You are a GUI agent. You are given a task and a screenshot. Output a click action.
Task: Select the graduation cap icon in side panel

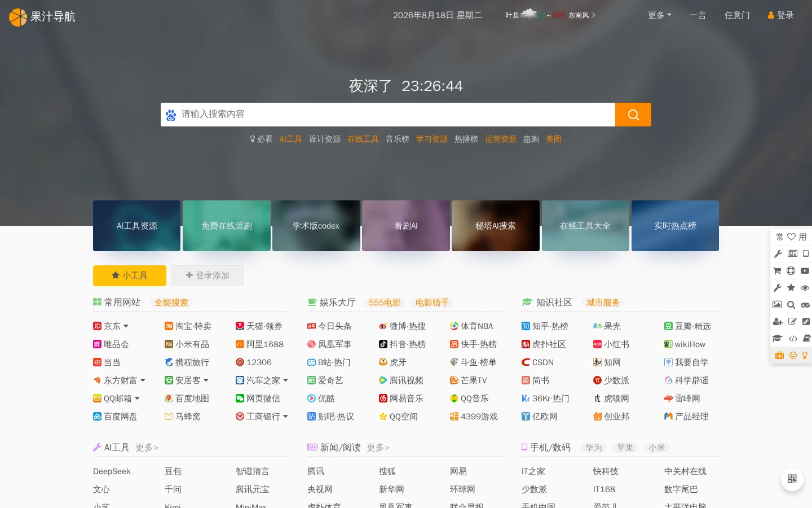tap(778, 339)
